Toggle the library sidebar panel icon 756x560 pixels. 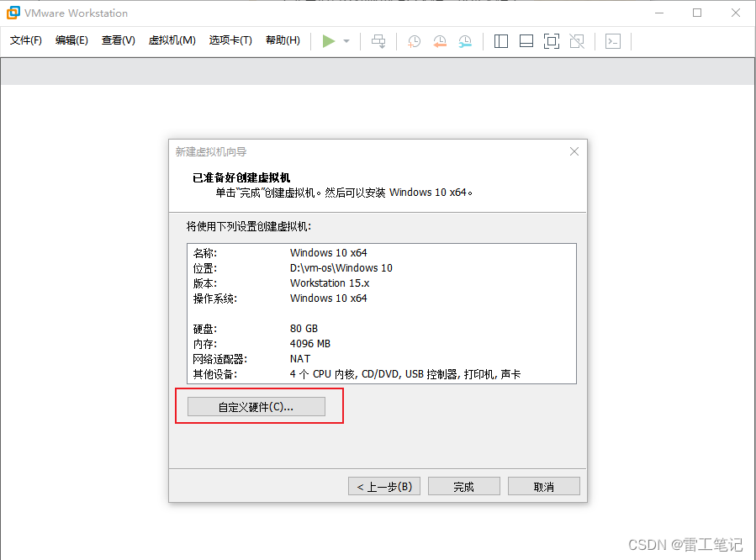click(501, 41)
